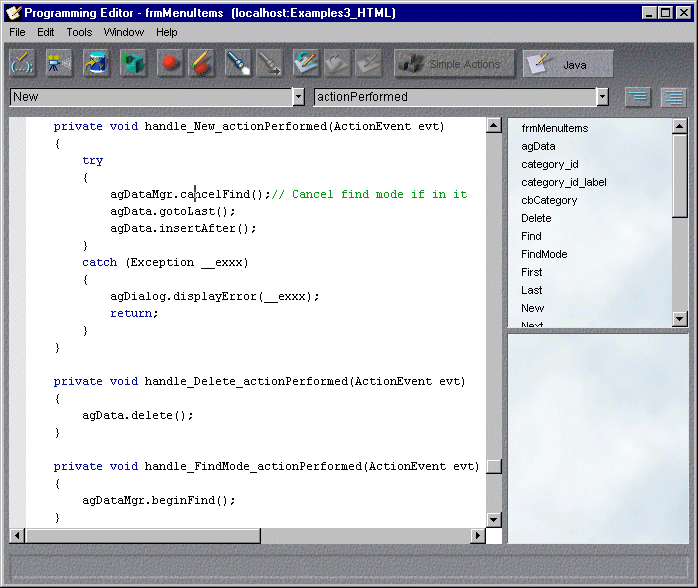Click the Programming Editor title bar icon
This screenshot has height=588, width=698.
pyautogui.click(x=13, y=12)
